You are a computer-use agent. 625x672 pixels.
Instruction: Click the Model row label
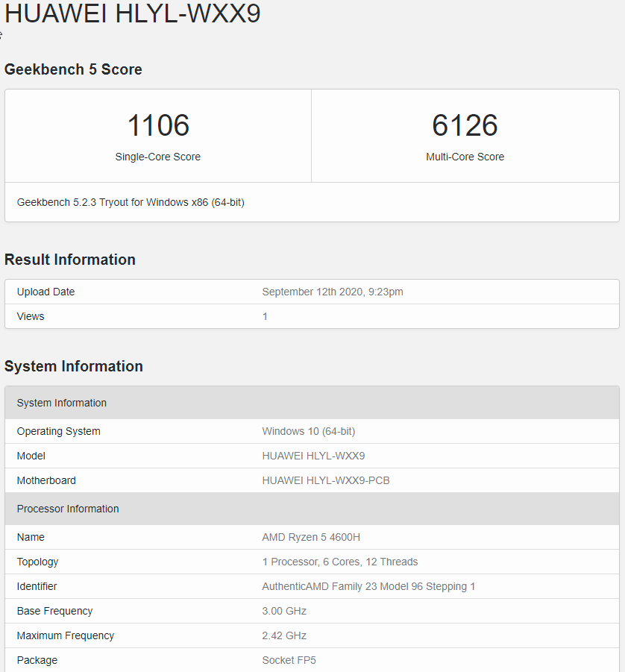coord(31,456)
